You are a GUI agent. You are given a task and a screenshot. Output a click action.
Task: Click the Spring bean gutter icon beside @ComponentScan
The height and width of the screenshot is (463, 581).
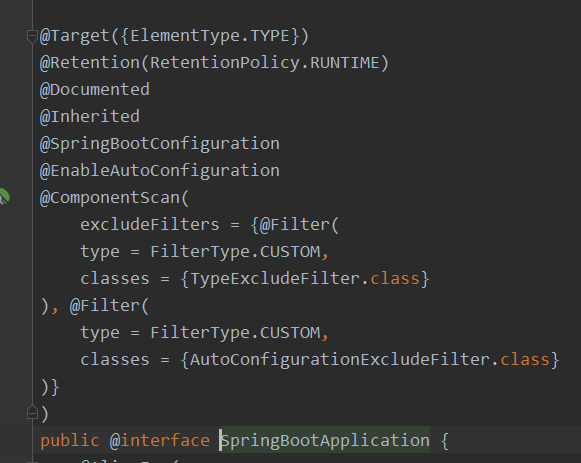click(x=4, y=197)
